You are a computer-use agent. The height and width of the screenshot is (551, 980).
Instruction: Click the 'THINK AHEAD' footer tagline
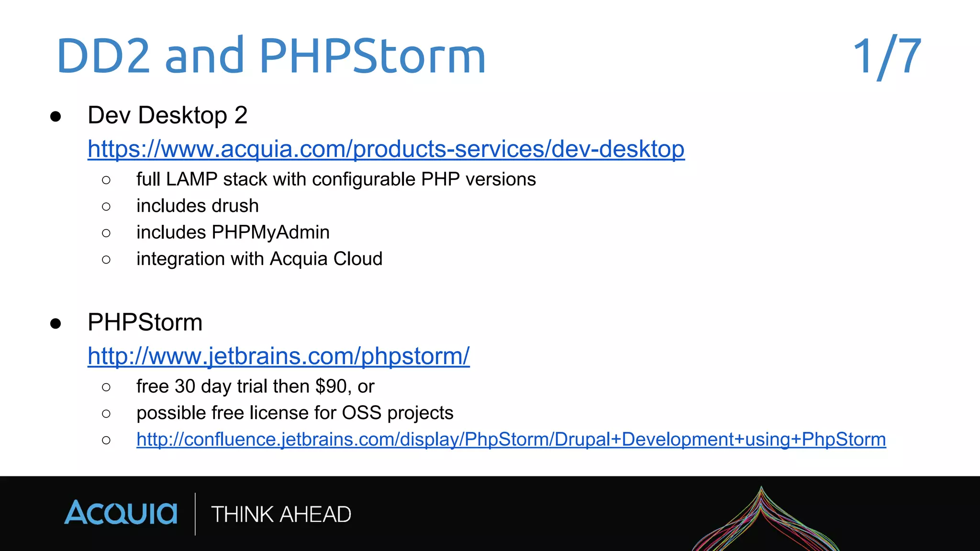pyautogui.click(x=281, y=515)
